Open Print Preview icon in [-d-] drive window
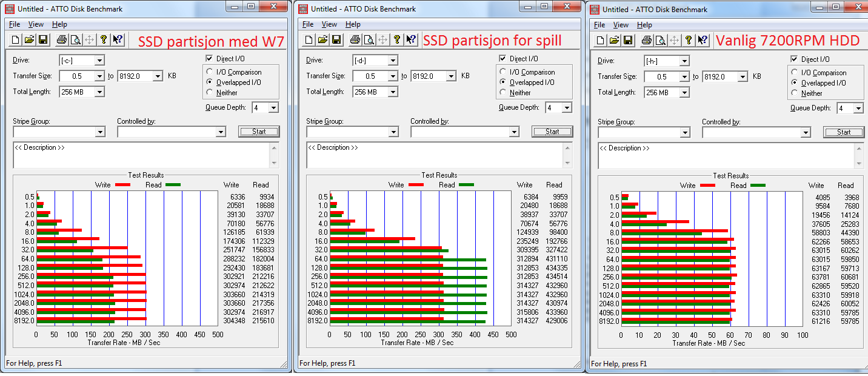Image resolution: width=868 pixels, height=376 pixels. pos(369,40)
